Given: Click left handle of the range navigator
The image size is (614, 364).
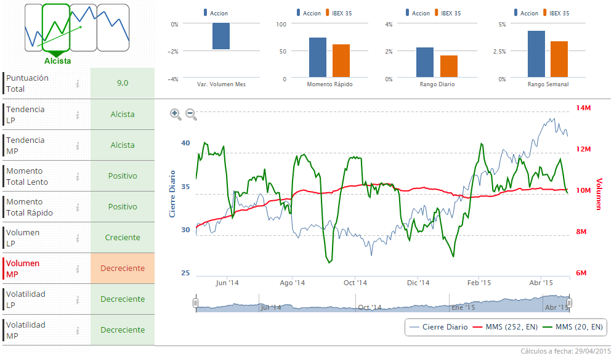Looking at the screenshot, I should pos(196,302).
